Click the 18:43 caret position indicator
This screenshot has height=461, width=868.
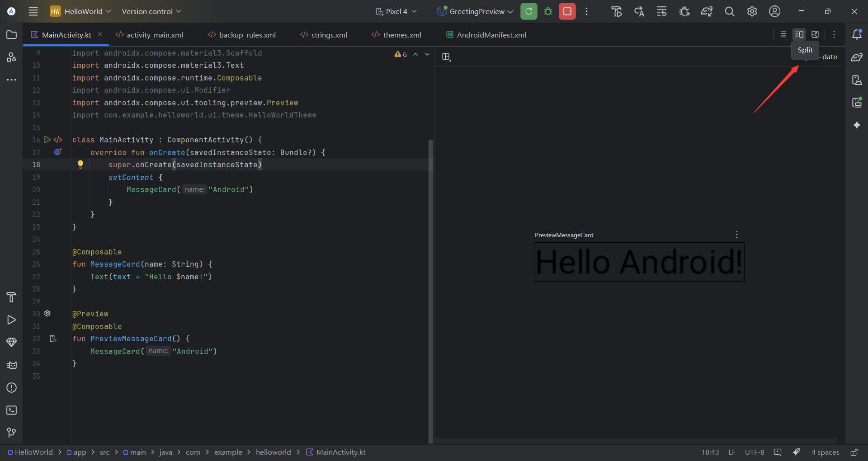[x=710, y=452]
